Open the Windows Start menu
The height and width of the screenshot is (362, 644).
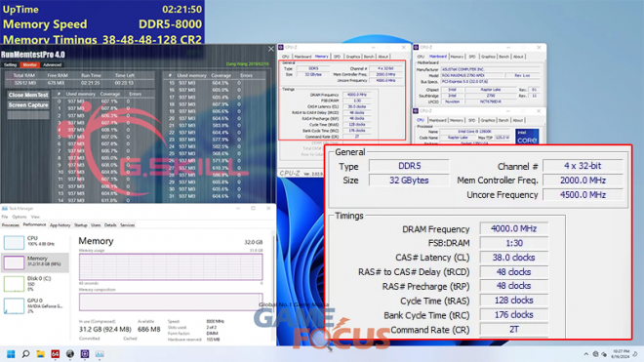point(11,354)
